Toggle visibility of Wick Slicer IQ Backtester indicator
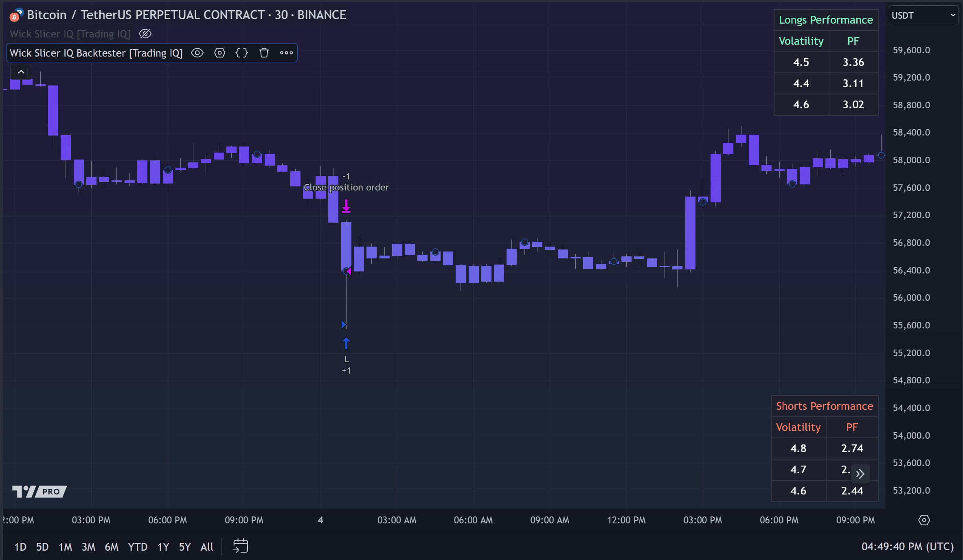The width and height of the screenshot is (963, 560). pyautogui.click(x=197, y=53)
